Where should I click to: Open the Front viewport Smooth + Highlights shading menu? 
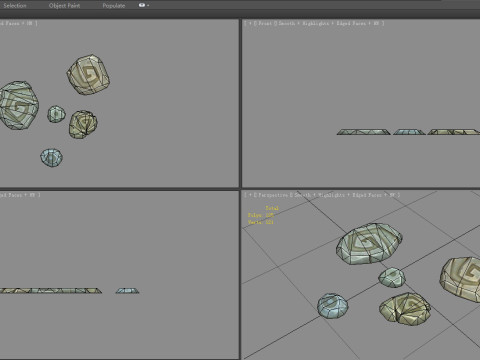coord(330,23)
